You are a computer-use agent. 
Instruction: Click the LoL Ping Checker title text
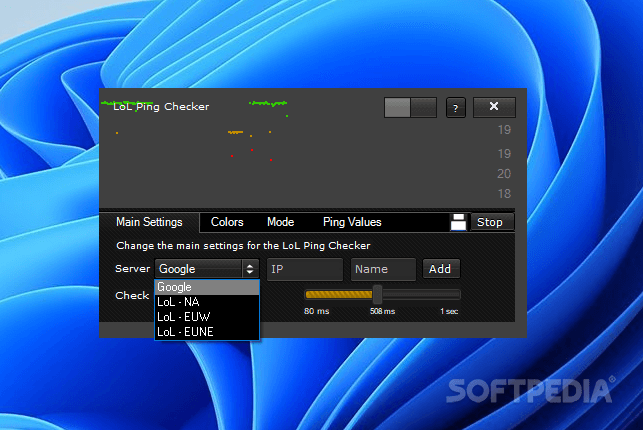pos(161,107)
